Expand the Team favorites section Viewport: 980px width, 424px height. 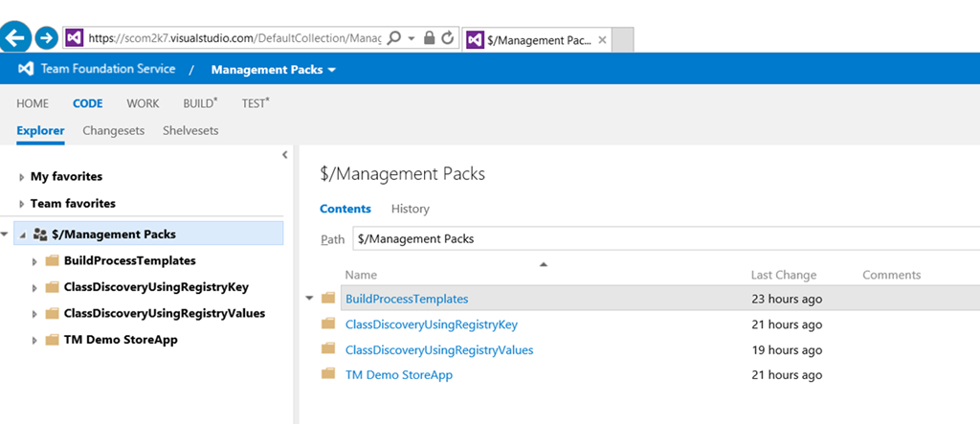pos(22,204)
